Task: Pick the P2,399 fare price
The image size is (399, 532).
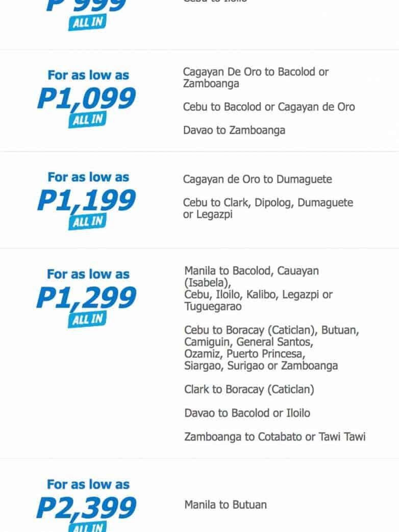Action: coord(87,507)
